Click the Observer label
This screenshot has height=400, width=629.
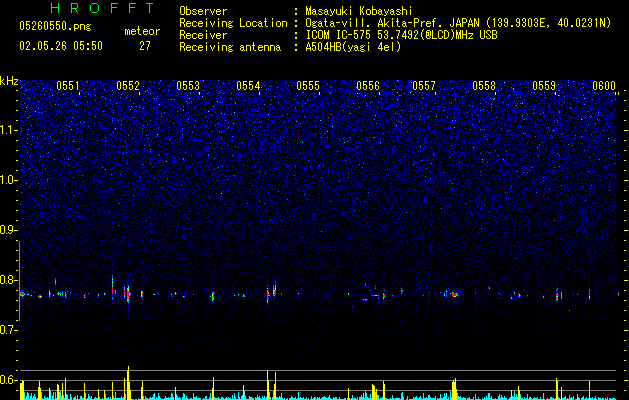click(203, 11)
